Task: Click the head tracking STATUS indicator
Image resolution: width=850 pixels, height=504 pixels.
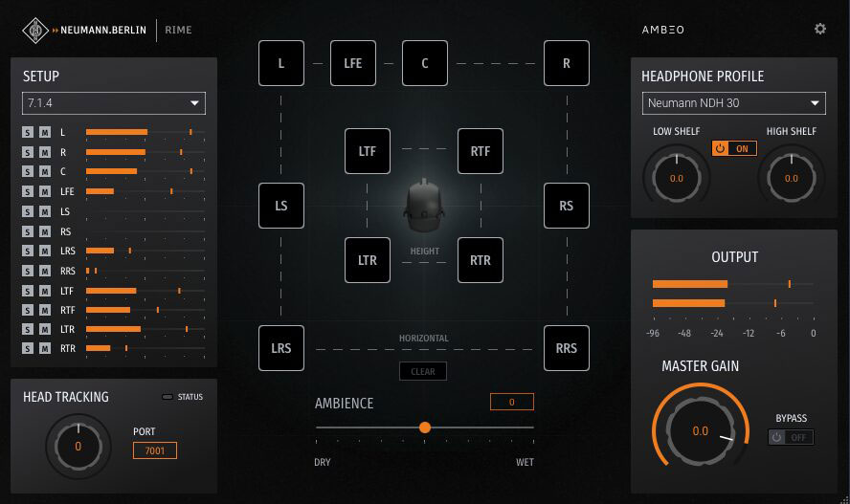Action: coord(168,397)
